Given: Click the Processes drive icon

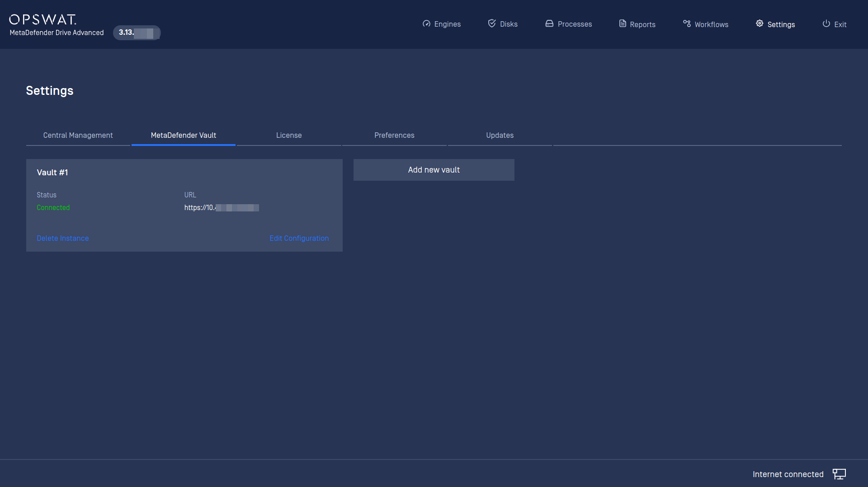Looking at the screenshot, I should pos(549,23).
